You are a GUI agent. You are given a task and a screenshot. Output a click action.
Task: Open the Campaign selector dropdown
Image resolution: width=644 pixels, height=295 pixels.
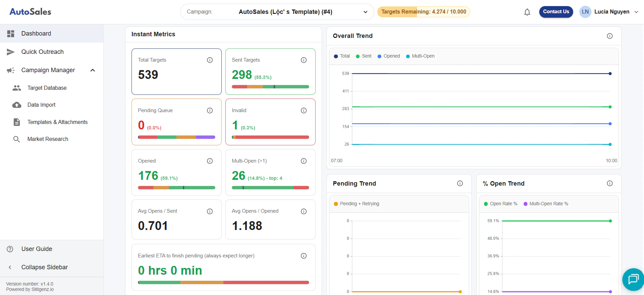[277, 12]
